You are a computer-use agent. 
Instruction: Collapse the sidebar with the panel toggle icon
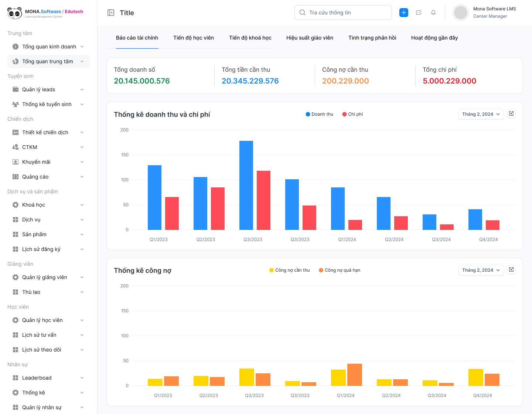(x=111, y=13)
